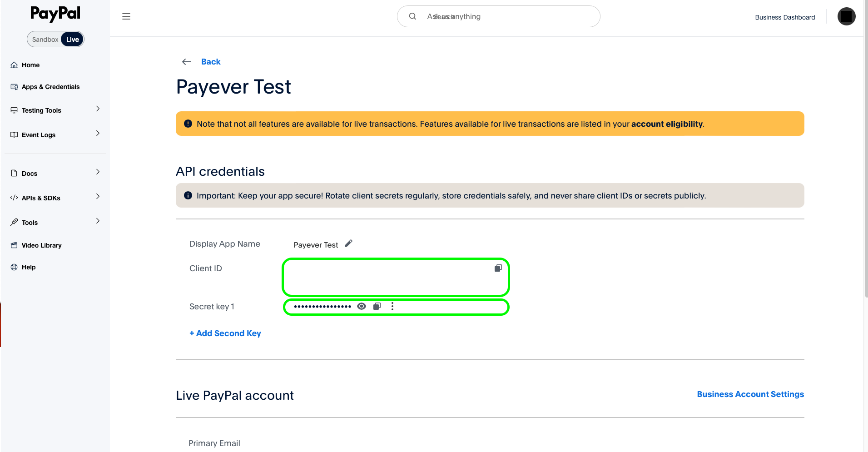The image size is (868, 452).
Task: Copy the Client ID
Action: (498, 268)
